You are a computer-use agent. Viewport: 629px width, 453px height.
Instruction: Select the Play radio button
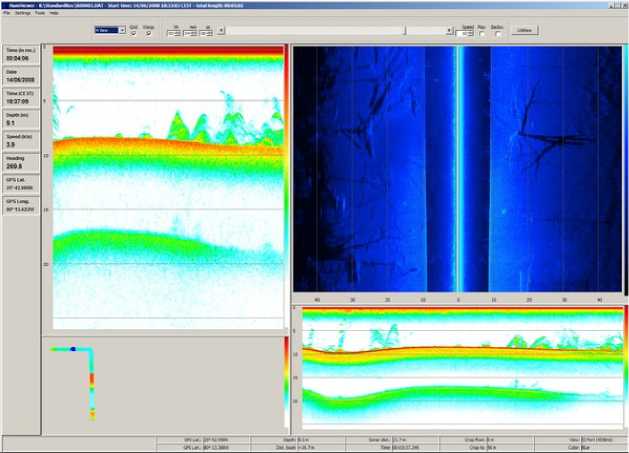(x=482, y=34)
